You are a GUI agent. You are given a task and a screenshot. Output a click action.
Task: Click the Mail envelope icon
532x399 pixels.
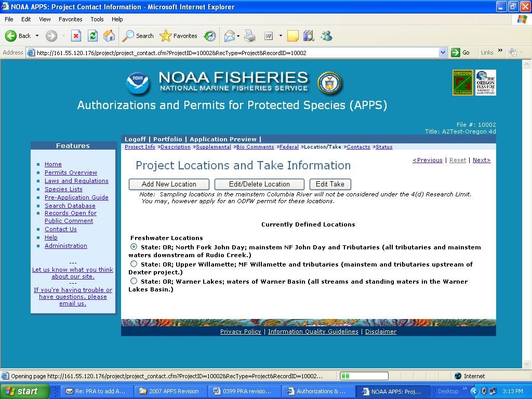(230, 36)
